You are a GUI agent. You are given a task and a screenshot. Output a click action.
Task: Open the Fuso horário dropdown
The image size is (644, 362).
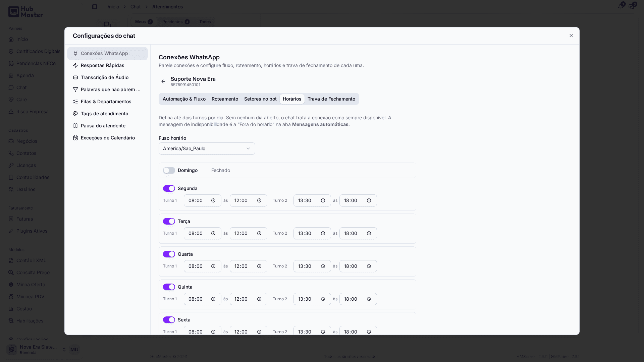click(x=207, y=148)
